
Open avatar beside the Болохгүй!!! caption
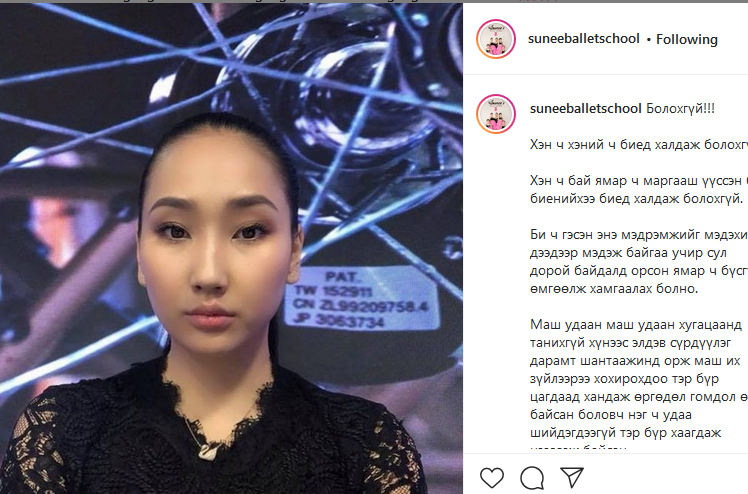[496, 114]
